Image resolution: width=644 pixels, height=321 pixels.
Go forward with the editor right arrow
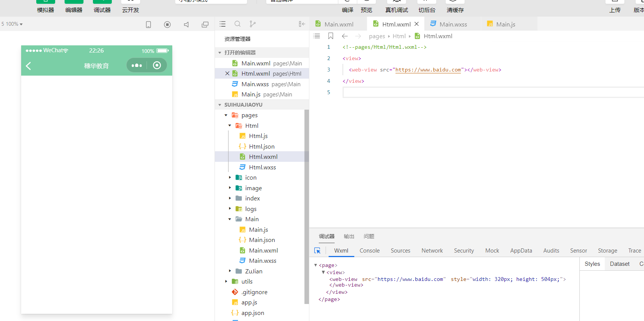358,36
